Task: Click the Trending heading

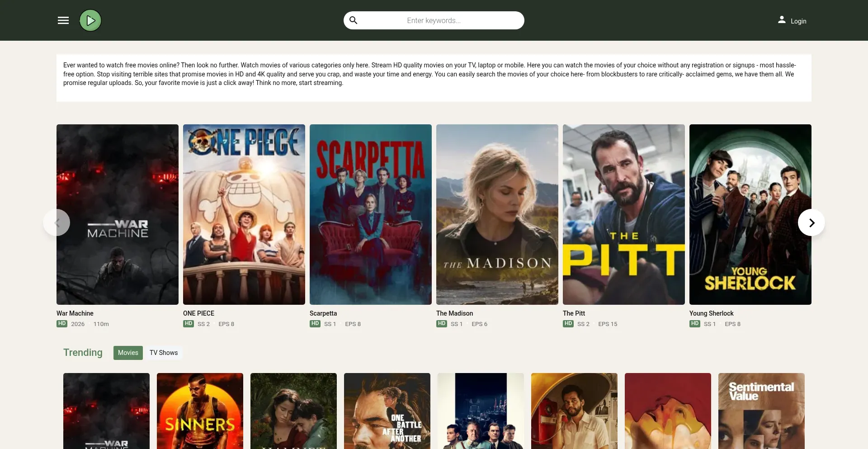Action: pyautogui.click(x=83, y=353)
